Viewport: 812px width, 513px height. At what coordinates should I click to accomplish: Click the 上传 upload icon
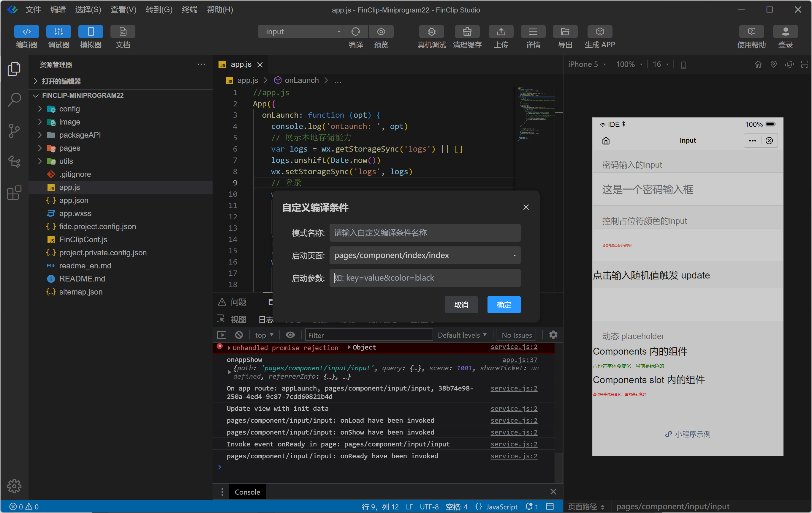pyautogui.click(x=501, y=32)
